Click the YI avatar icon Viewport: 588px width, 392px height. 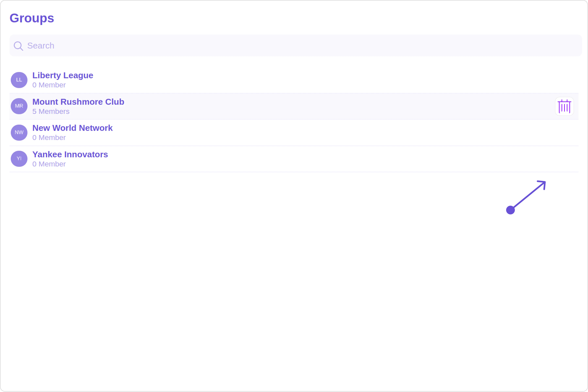click(19, 159)
